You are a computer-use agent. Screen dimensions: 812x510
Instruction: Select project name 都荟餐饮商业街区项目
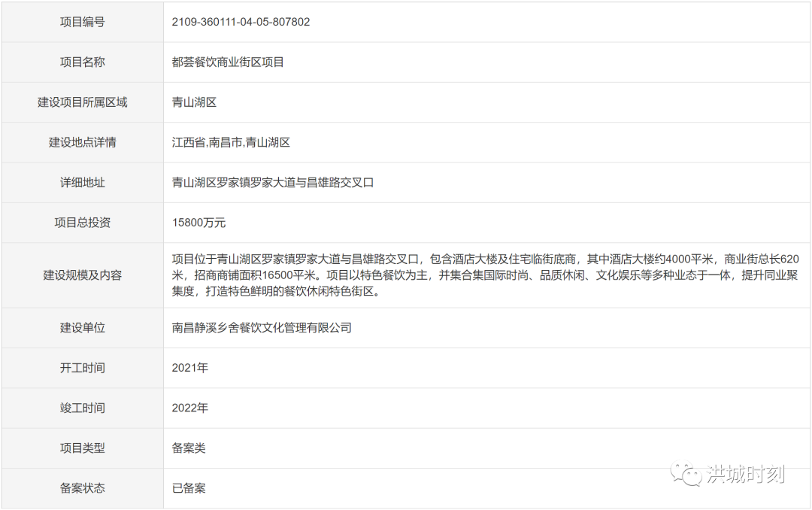click(228, 62)
